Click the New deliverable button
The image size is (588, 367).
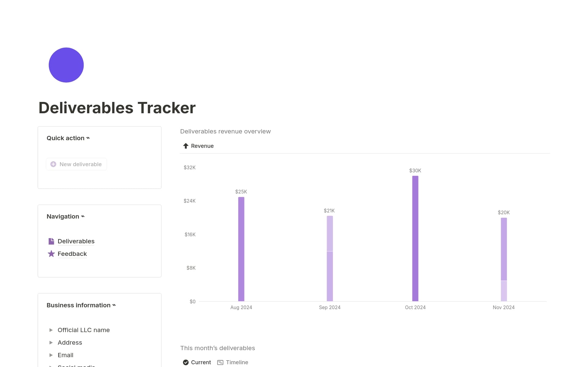(x=76, y=164)
